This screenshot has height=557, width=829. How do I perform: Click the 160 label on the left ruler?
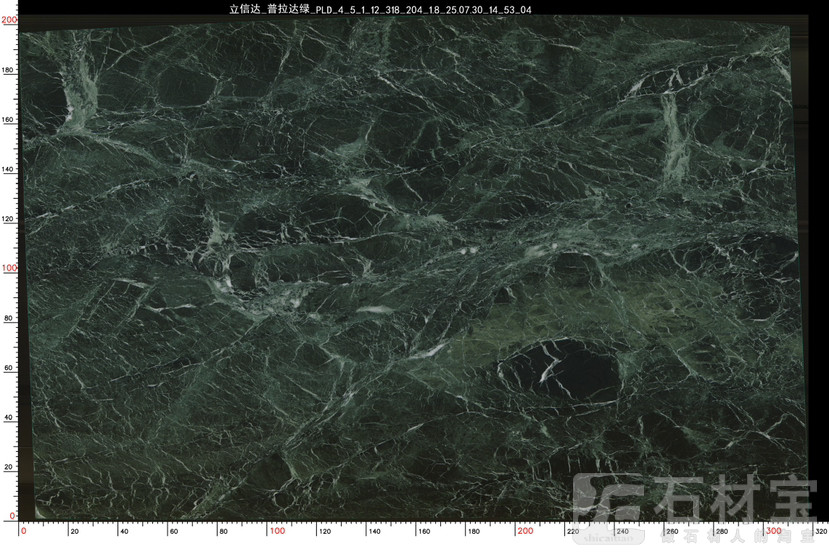[x=9, y=120]
